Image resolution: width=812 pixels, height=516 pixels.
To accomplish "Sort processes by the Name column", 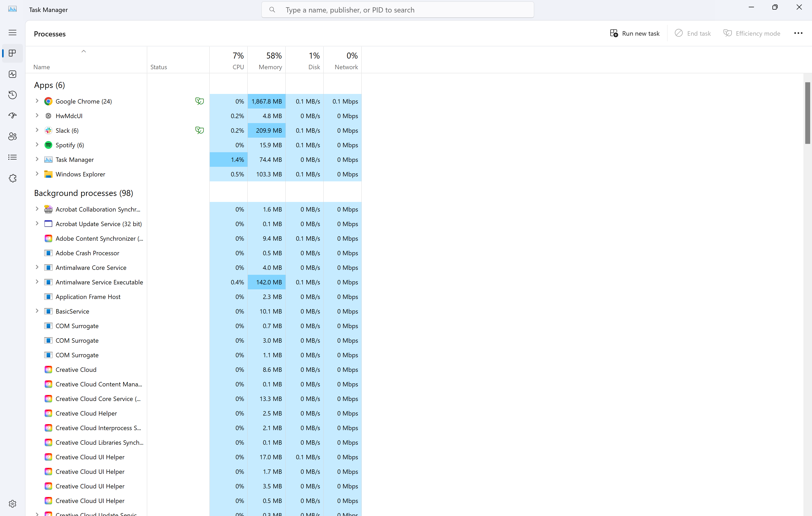I will tap(86, 60).
